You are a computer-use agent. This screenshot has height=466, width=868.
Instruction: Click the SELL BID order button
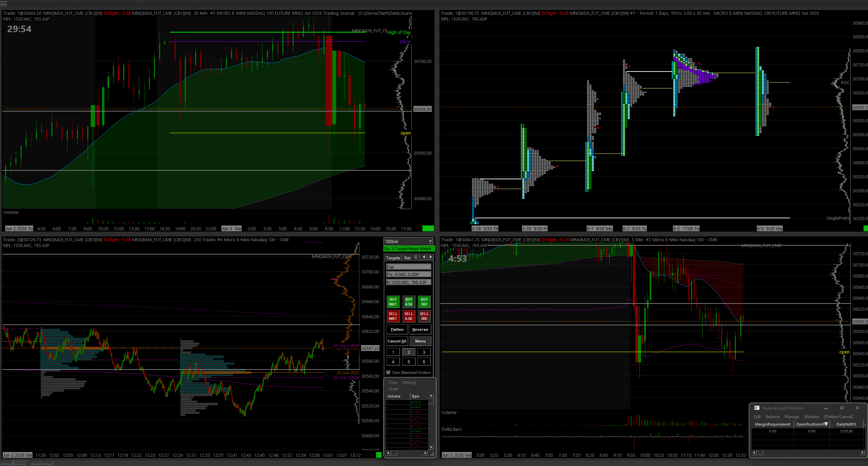pyautogui.click(x=424, y=316)
